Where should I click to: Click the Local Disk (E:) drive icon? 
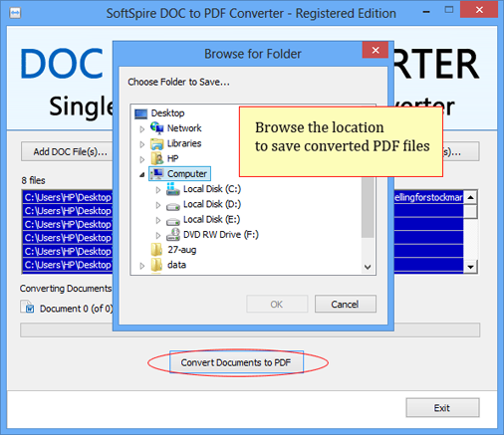coord(173,221)
